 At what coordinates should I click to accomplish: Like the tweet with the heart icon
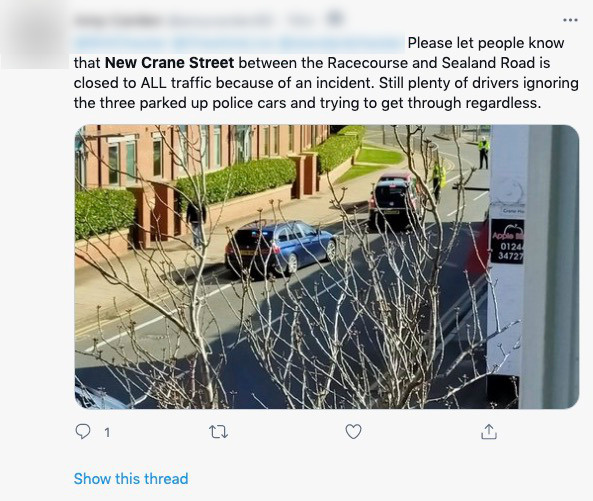coord(354,431)
